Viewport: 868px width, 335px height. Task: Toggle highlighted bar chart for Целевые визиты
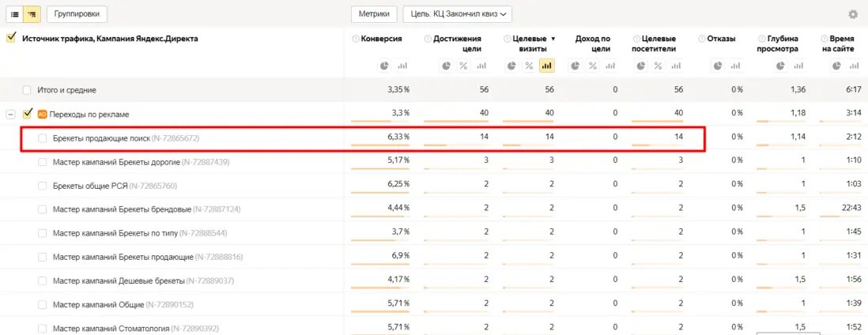click(547, 66)
